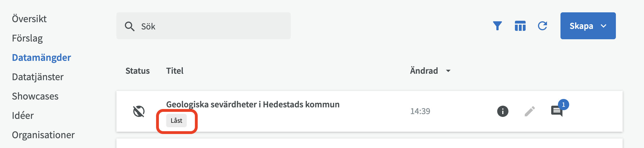Click the search magnifier icon
The image size is (644, 148).
pos(130,26)
